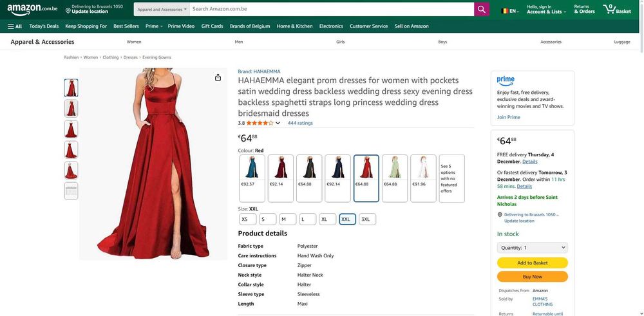Open the size chart thumbnail at bottom
644x316 pixels.
(x=71, y=191)
